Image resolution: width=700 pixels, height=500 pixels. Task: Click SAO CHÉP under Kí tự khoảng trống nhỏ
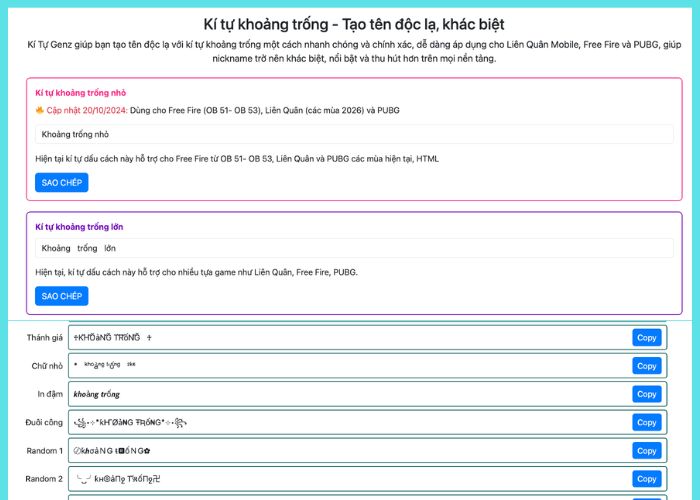click(x=62, y=183)
